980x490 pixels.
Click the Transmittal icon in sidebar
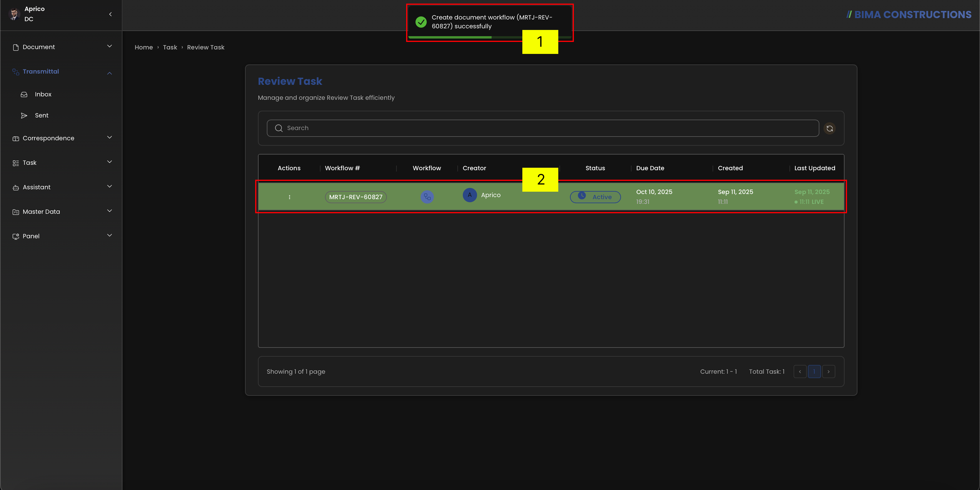(x=16, y=72)
